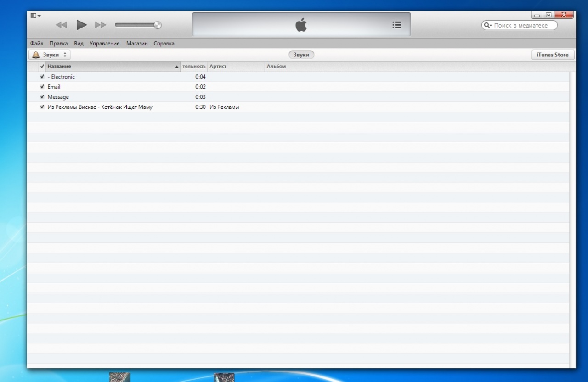Click the vertical scrollbar of the track list
Screen dimensions: 588x382
tap(572, 219)
